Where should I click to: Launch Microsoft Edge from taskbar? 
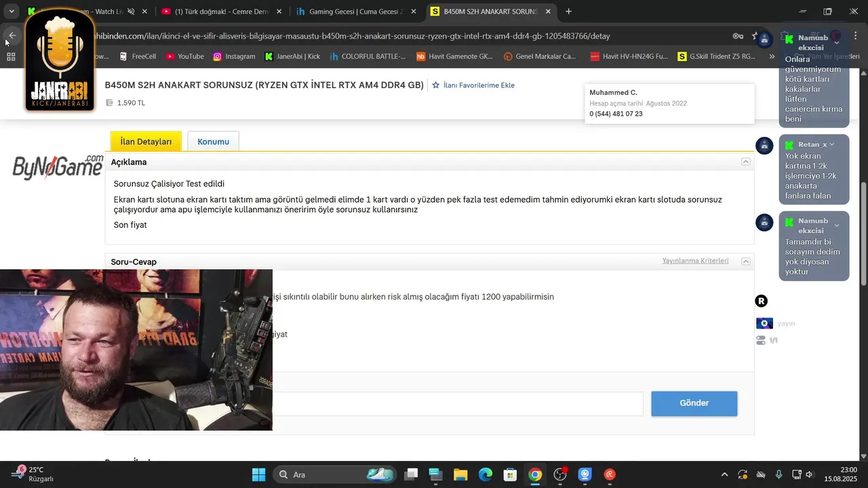pos(486,474)
